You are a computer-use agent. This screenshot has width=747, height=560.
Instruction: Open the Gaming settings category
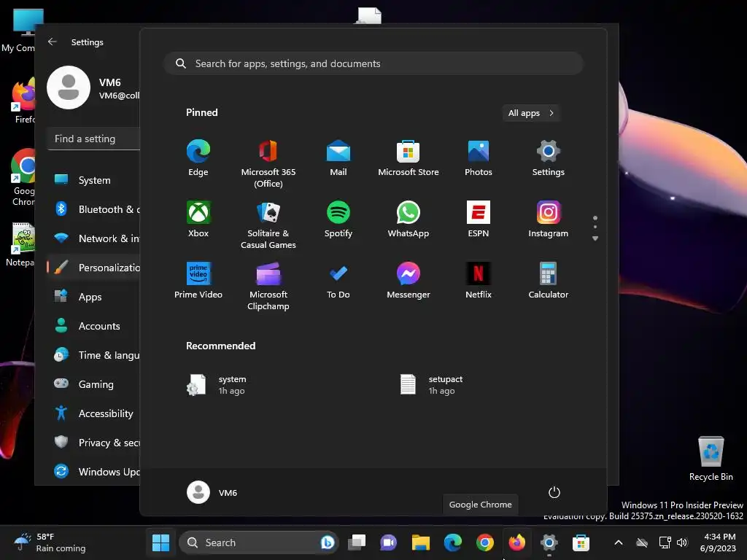coord(94,384)
